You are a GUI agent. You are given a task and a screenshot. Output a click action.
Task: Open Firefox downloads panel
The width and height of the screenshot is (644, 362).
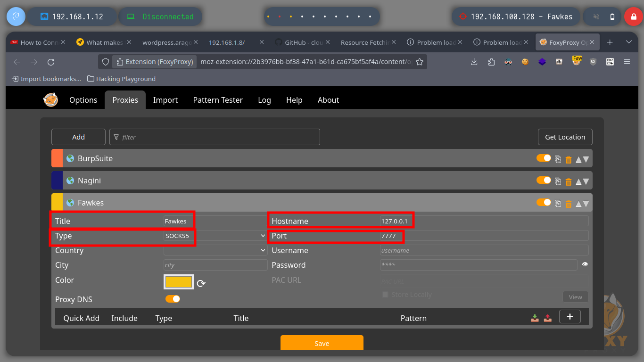click(474, 62)
